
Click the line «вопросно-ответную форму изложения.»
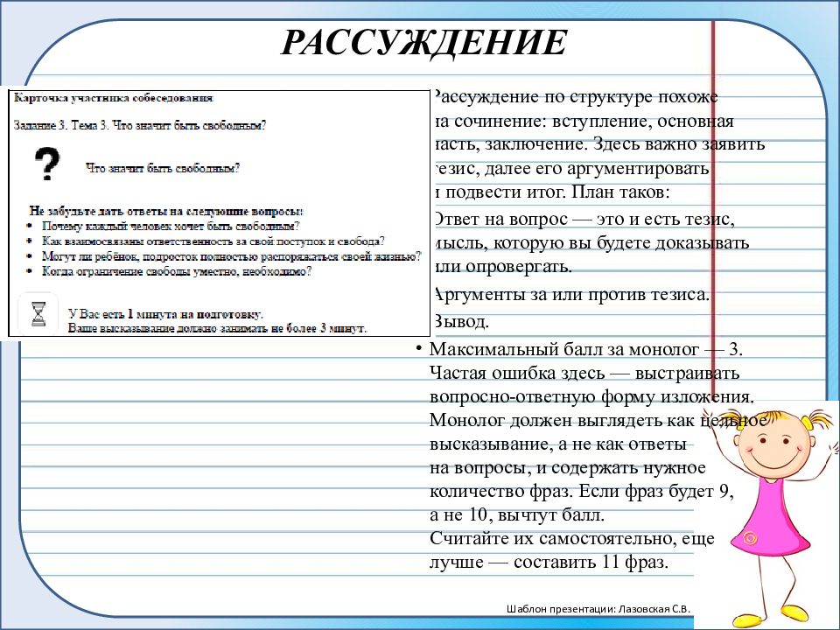(592, 396)
